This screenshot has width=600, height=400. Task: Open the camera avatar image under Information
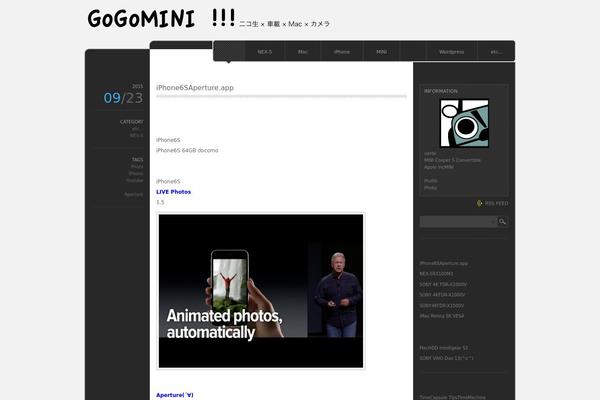coord(464,123)
